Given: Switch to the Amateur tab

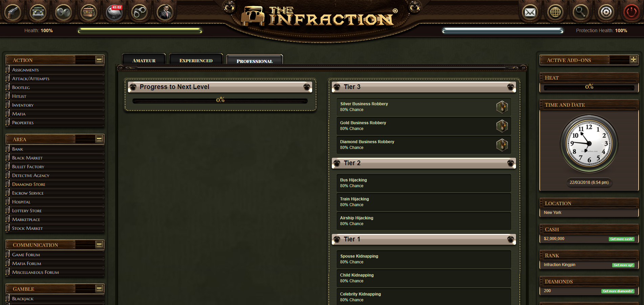Looking at the screenshot, I should coord(144,60).
